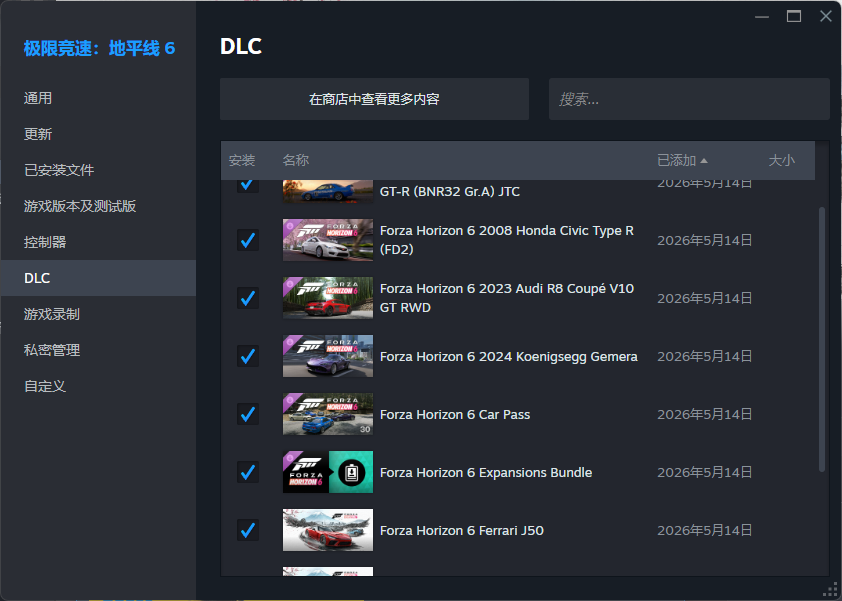Image resolution: width=842 pixels, height=601 pixels.
Task: Toggle the Audi R8 Coupé V10 checkbox
Action: [x=248, y=298]
